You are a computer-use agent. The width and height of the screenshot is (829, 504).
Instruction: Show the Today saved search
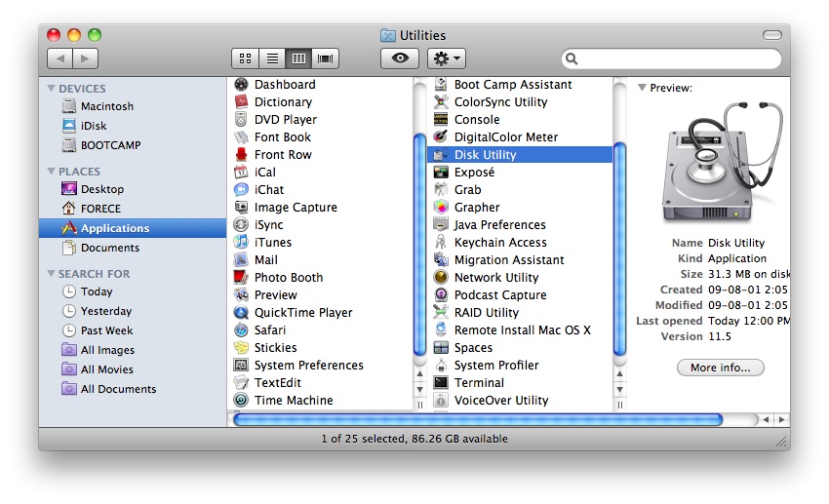(87, 291)
